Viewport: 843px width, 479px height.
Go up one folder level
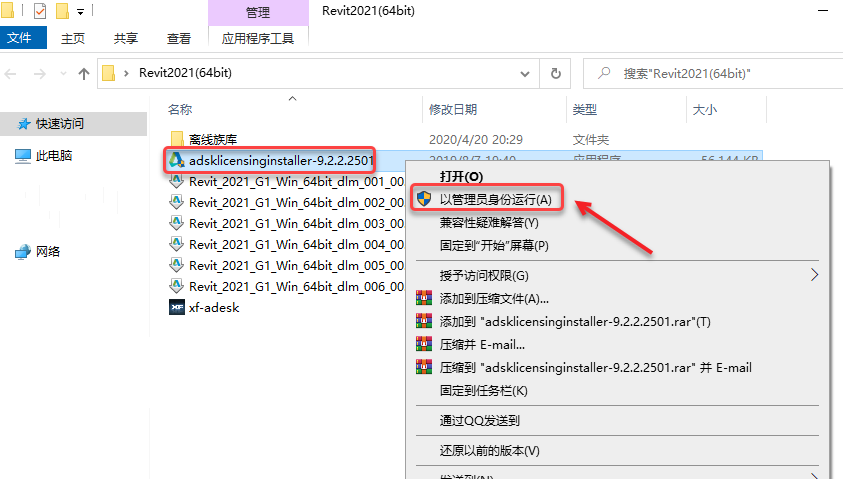pos(84,74)
